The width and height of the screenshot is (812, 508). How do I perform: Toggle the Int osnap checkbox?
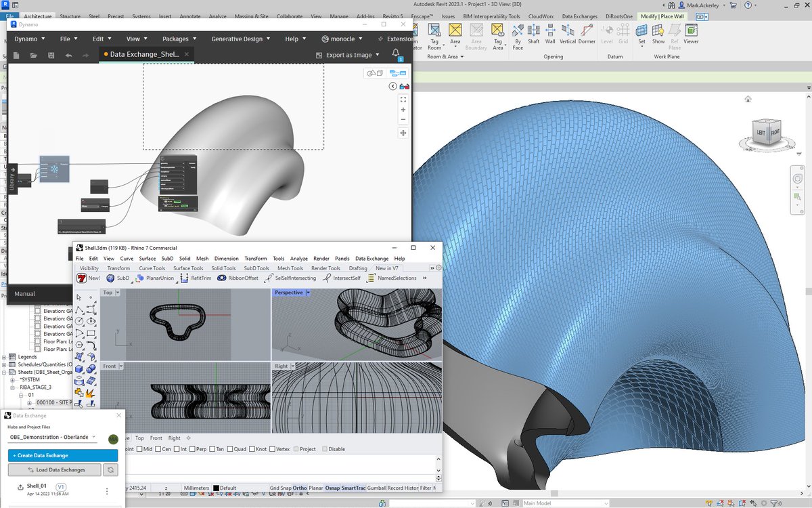coord(177,449)
